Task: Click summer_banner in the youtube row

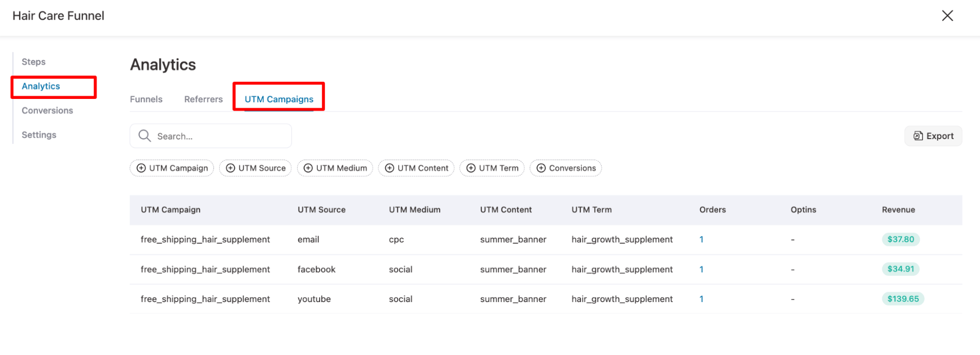Action: point(513,299)
